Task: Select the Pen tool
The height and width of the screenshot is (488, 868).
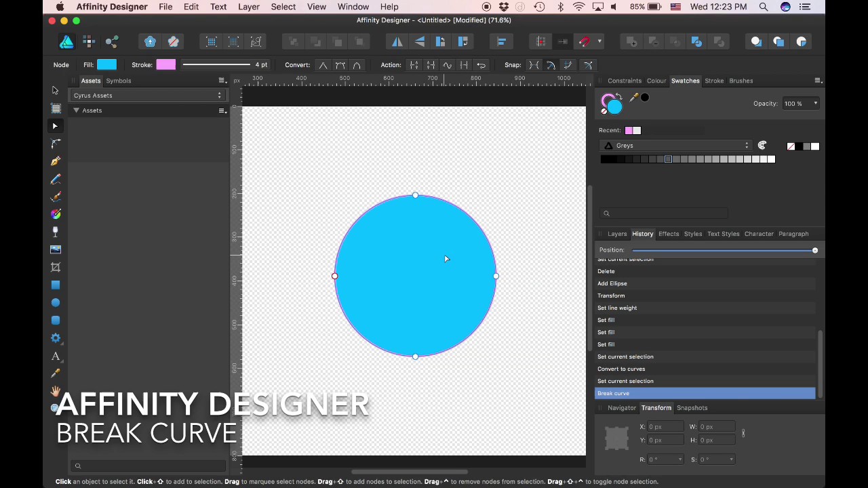Action: 56,161
